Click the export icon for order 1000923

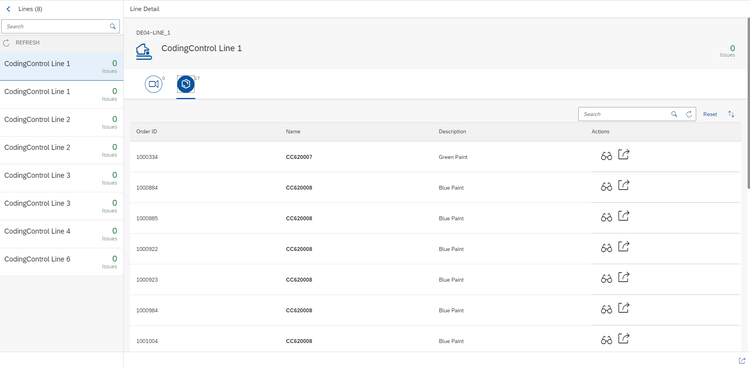click(623, 277)
